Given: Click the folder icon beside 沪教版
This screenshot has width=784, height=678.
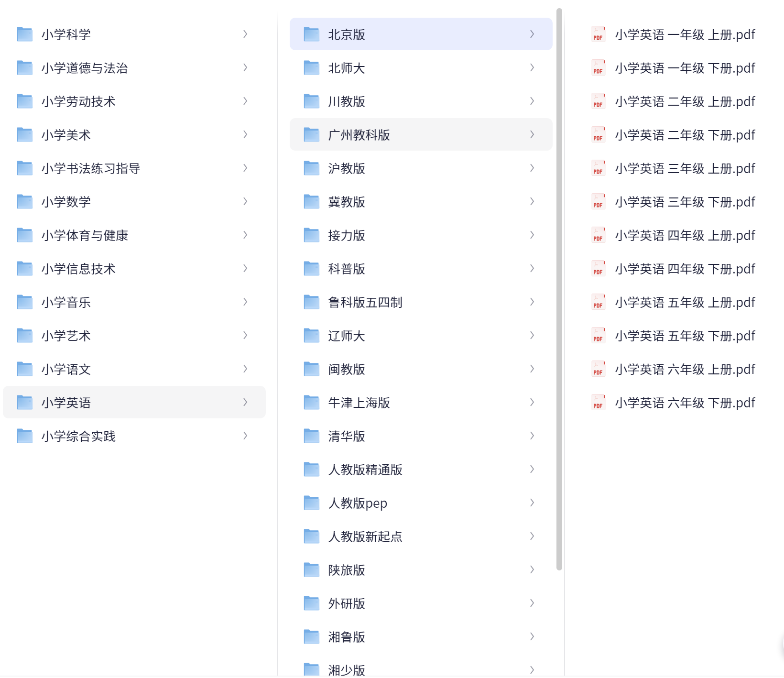Looking at the screenshot, I should pyautogui.click(x=312, y=168).
